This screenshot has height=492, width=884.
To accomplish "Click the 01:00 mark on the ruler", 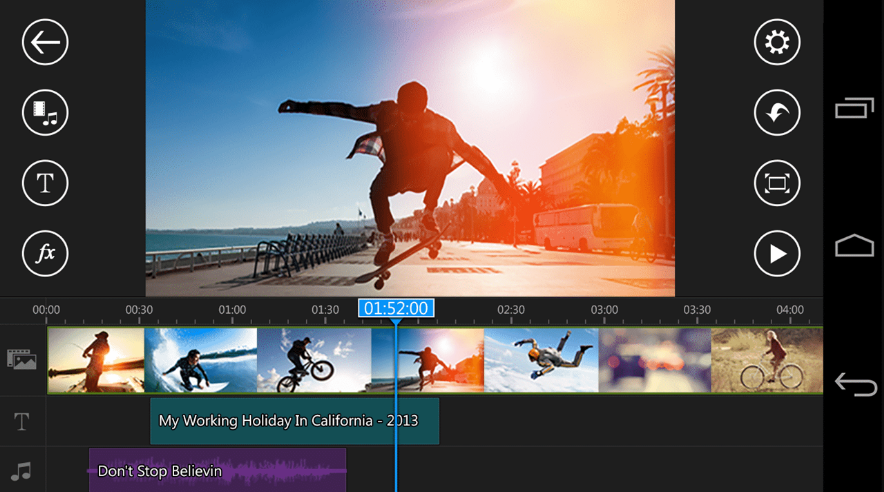I will (x=232, y=310).
